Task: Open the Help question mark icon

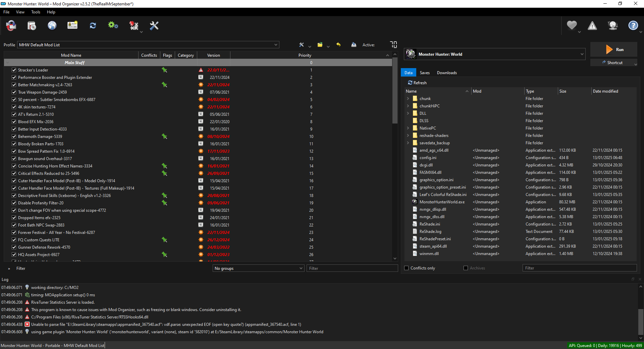Action: [x=633, y=26]
